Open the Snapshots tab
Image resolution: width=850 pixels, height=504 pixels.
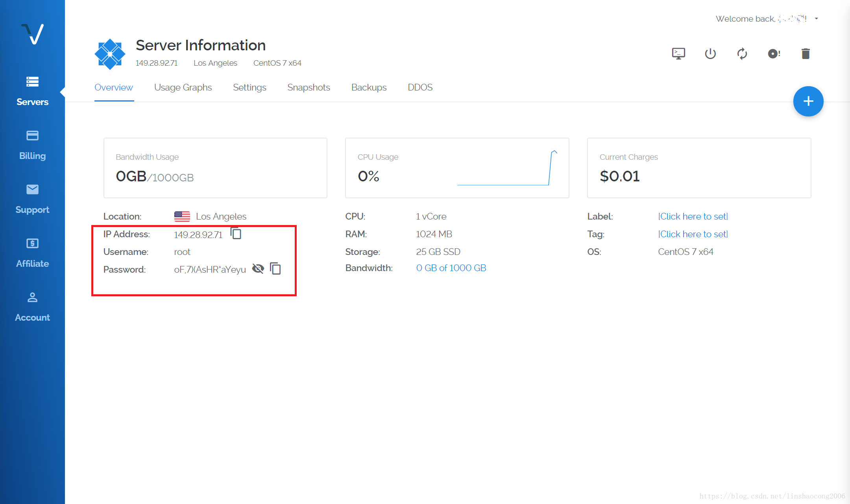(309, 87)
